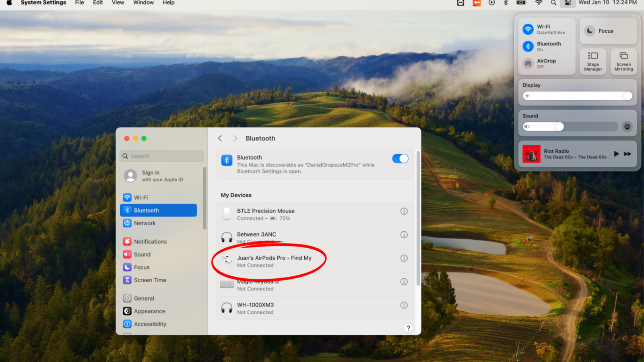Enable Stage Manager in Control Center
Viewport: 644px width, 362px height.
click(593, 62)
